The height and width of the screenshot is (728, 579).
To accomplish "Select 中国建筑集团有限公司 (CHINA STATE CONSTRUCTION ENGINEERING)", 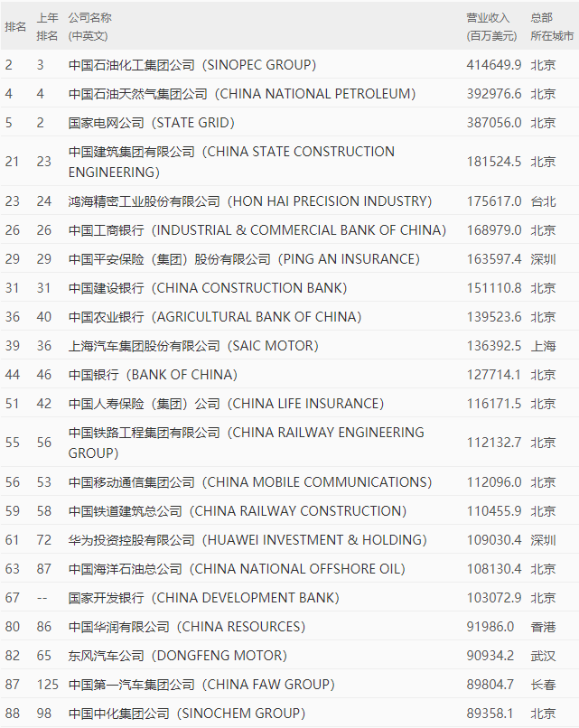I will 231,162.
